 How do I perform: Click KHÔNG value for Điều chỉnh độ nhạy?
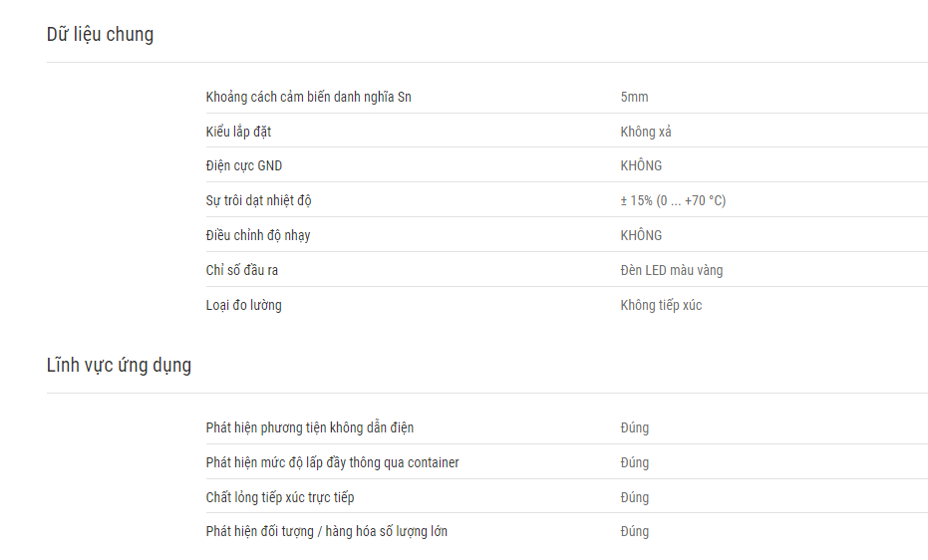click(641, 235)
